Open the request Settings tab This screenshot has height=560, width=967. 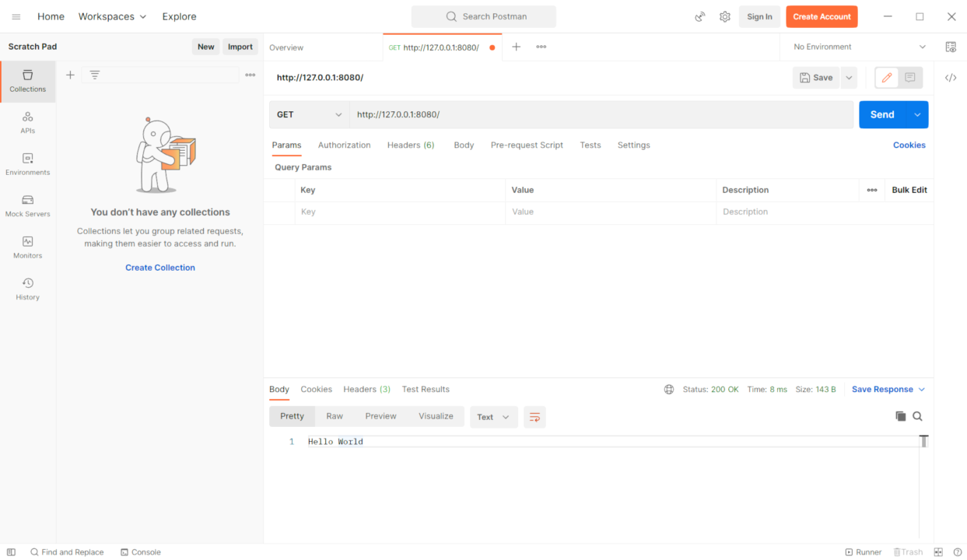click(x=634, y=145)
